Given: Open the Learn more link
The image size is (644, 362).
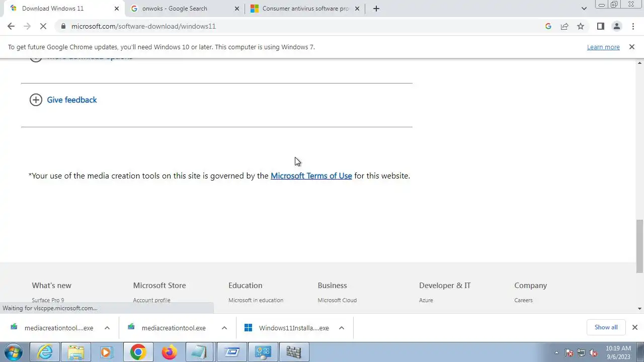Looking at the screenshot, I should pos(603,47).
